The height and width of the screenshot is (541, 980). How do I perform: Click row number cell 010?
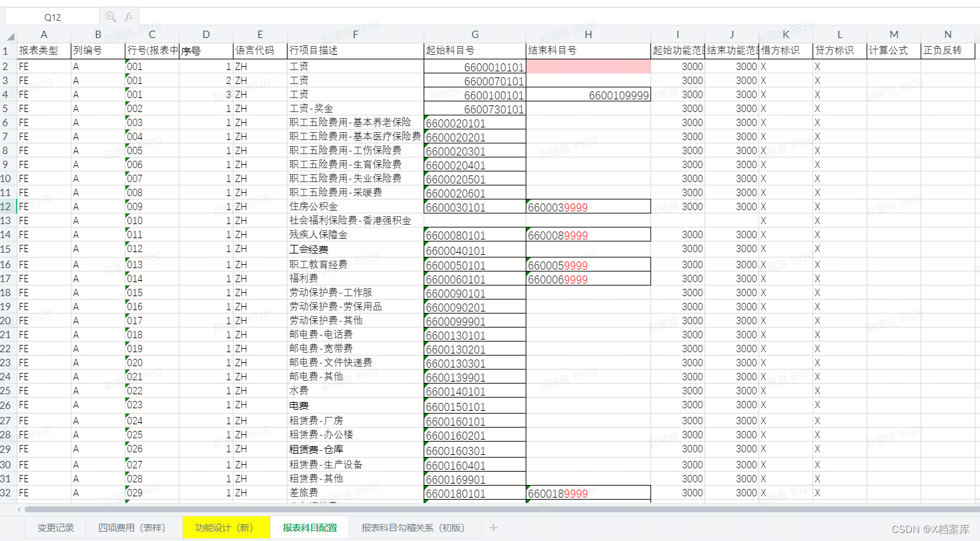click(x=152, y=220)
